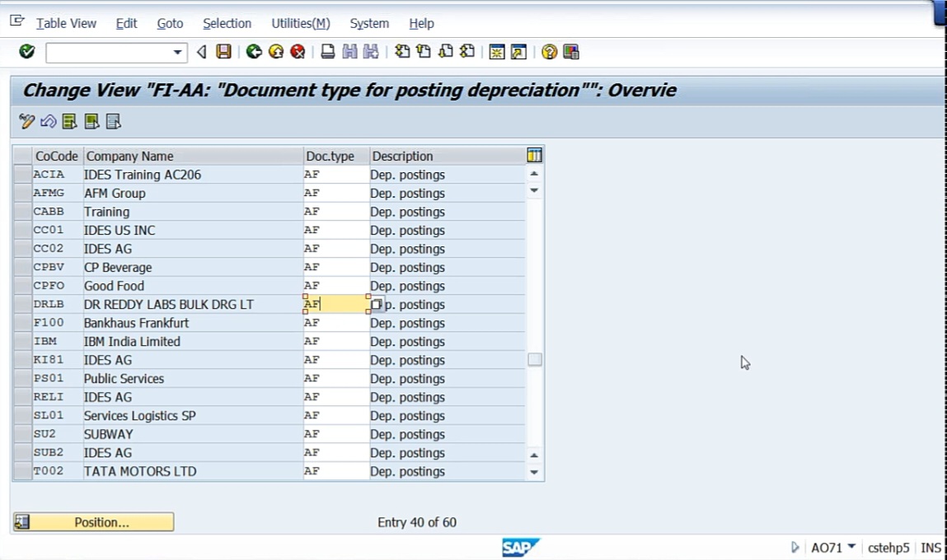Image resolution: width=947 pixels, height=560 pixels.
Task: Open table settings icon beside Description header
Action: point(535,156)
